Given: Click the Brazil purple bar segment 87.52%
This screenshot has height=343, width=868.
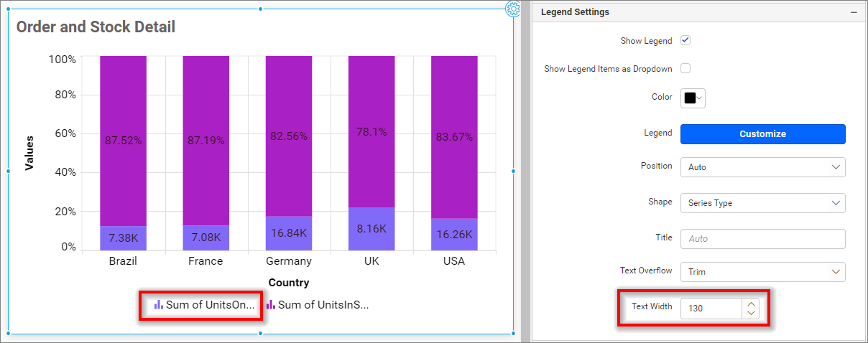Looking at the screenshot, I should tap(124, 141).
